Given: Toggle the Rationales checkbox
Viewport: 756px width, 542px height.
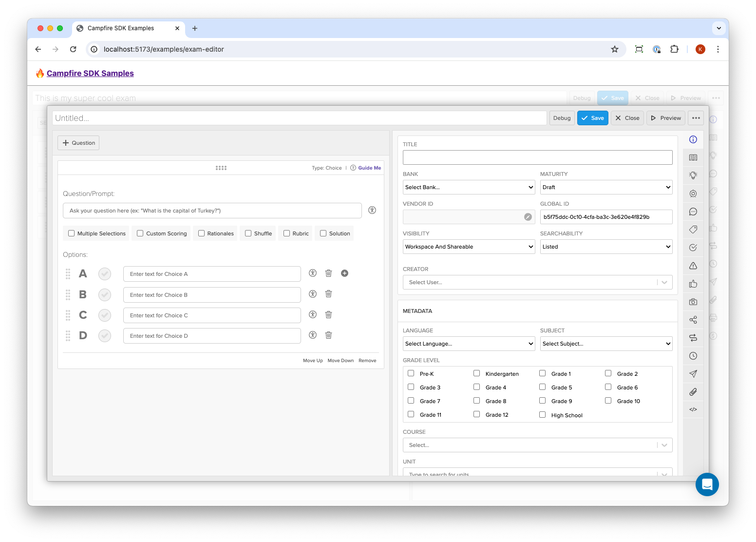Looking at the screenshot, I should click(x=201, y=233).
